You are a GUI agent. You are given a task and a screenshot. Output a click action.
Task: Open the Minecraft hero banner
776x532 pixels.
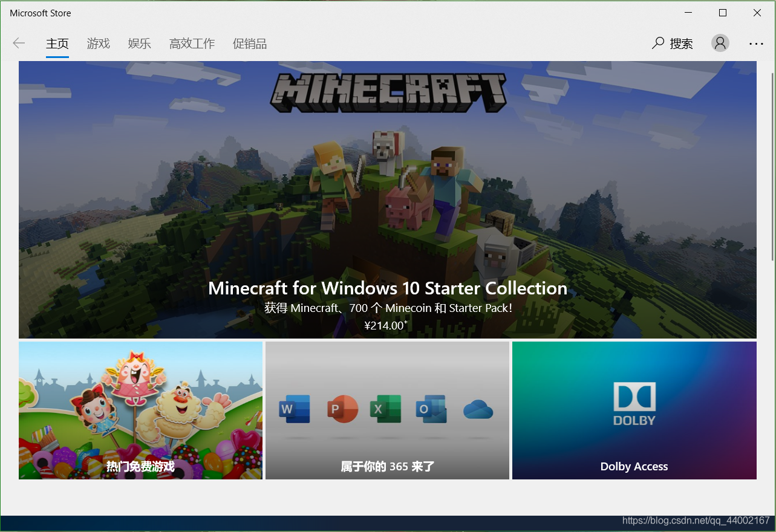click(387, 199)
